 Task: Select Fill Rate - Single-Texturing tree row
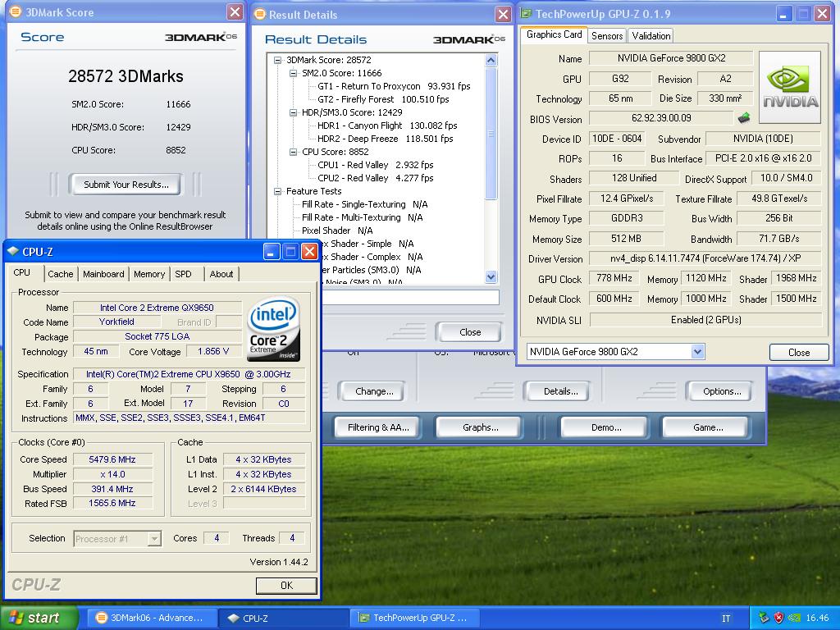[364, 204]
